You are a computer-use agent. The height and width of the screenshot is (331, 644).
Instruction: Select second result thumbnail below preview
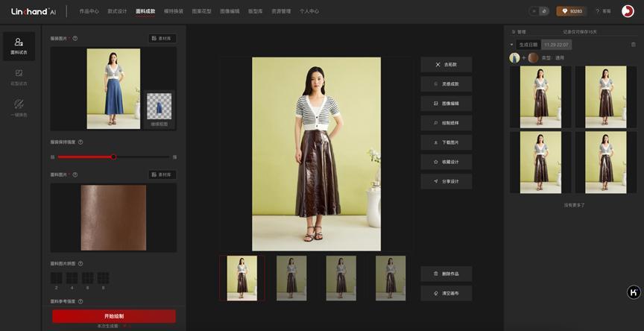coord(291,278)
